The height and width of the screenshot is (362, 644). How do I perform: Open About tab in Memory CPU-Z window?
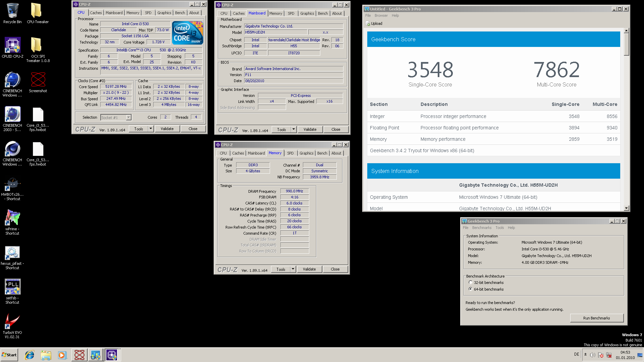(x=336, y=153)
